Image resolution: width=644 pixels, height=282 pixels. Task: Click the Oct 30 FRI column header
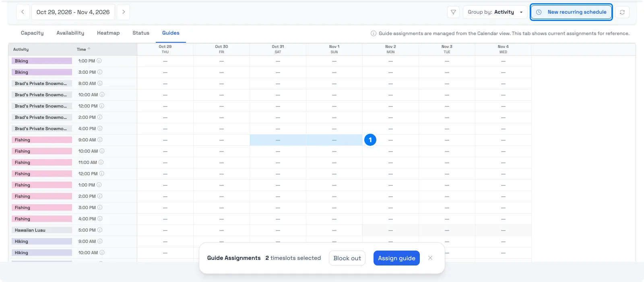point(221,49)
